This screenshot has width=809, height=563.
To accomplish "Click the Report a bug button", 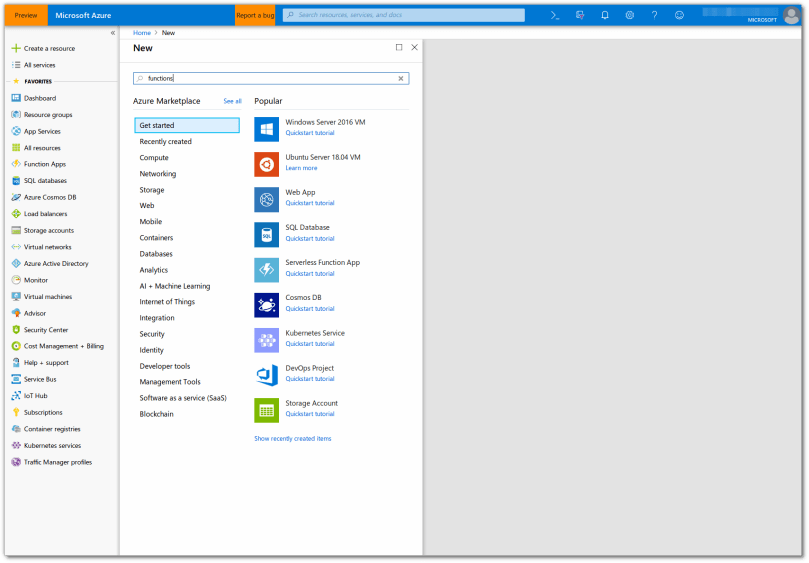I will [x=254, y=15].
